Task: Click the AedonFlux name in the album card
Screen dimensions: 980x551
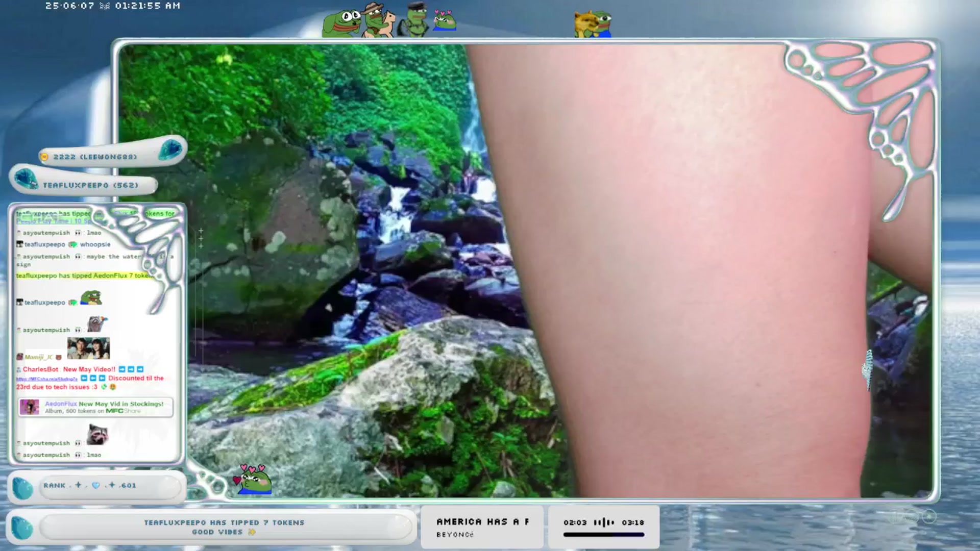Action: click(x=61, y=404)
